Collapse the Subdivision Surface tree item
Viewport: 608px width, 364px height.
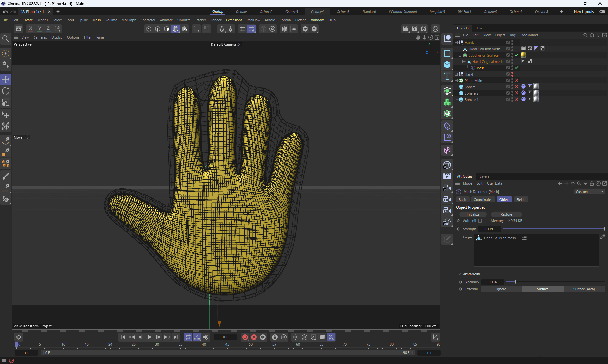point(460,55)
